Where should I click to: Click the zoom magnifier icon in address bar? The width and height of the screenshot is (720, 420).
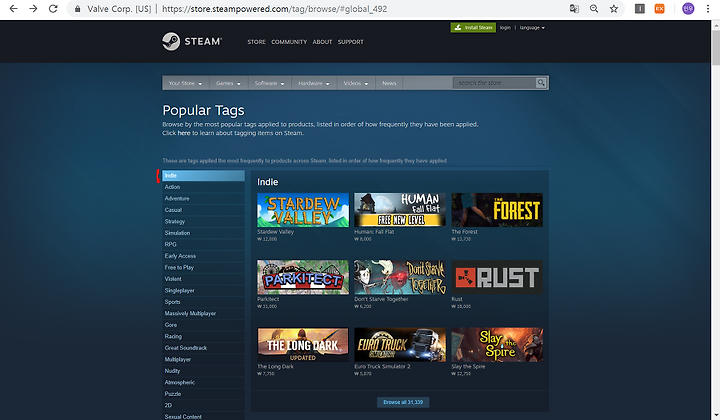click(594, 9)
